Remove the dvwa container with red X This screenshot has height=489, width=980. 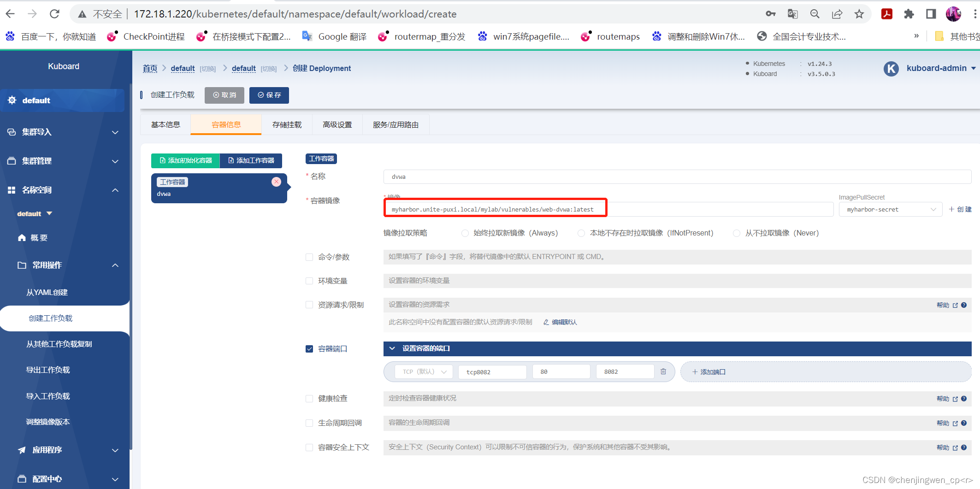coord(276,182)
